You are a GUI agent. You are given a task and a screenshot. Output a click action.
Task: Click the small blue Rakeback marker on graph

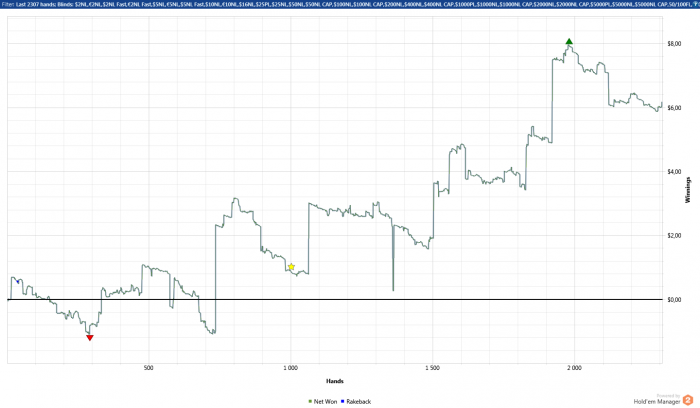[18, 282]
